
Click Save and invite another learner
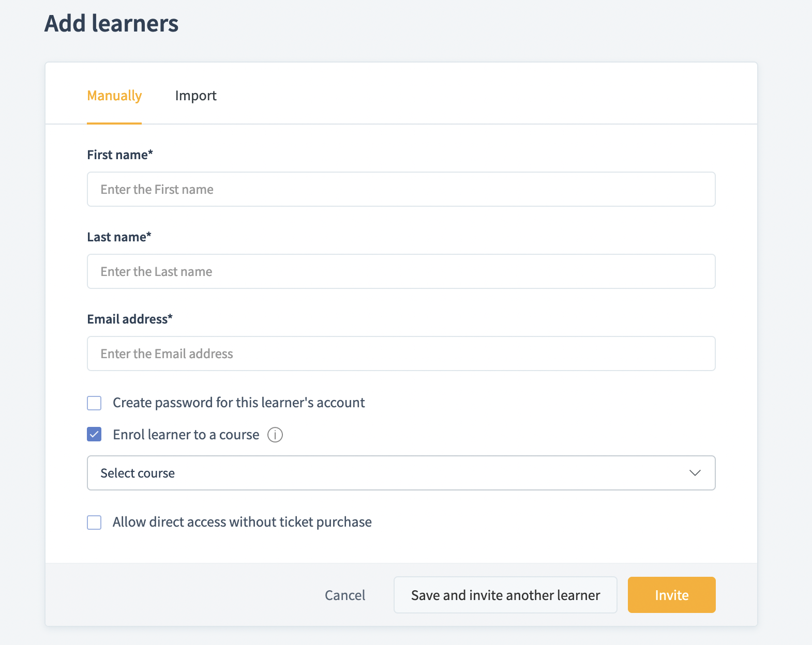coord(505,595)
